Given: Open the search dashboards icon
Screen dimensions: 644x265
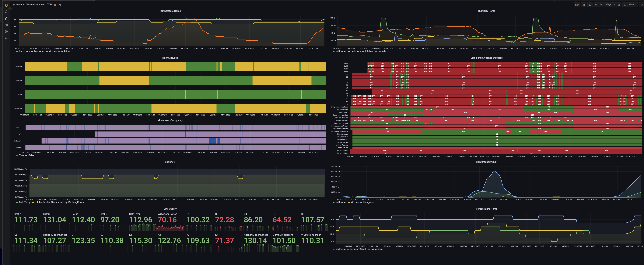Looking at the screenshot, I should 6,12.
